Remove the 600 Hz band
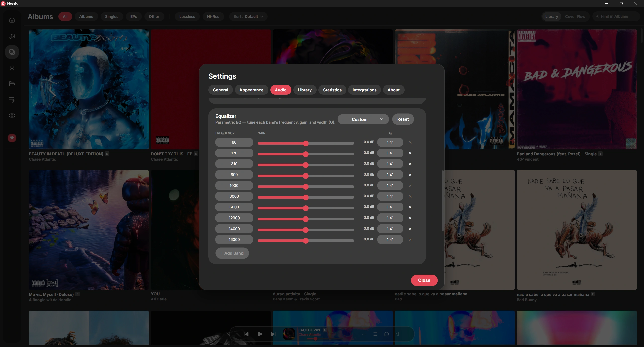Image resolution: width=644 pixels, height=347 pixels. tap(410, 175)
